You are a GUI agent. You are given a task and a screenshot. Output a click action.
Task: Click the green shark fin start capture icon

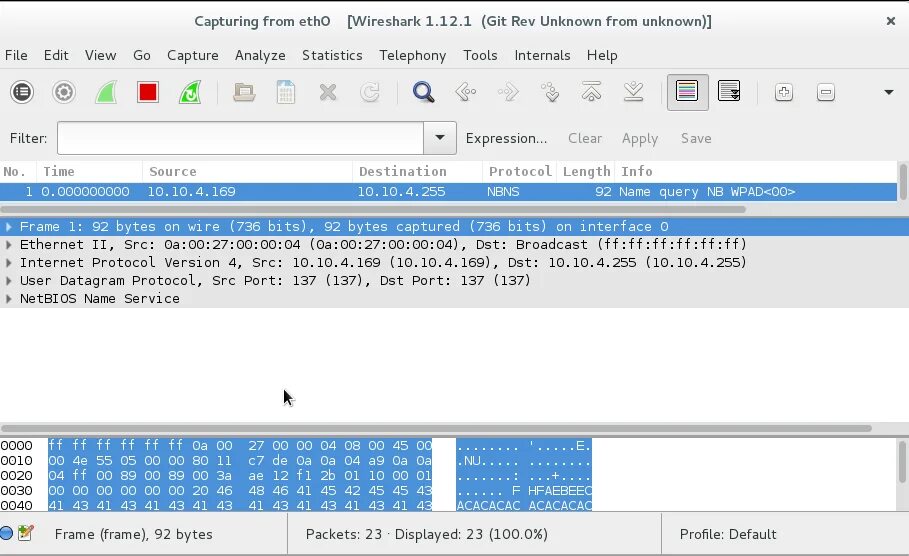106,92
